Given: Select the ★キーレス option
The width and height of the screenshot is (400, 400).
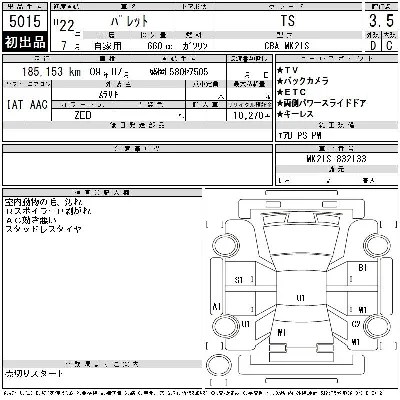Looking at the screenshot, I should point(295,114).
